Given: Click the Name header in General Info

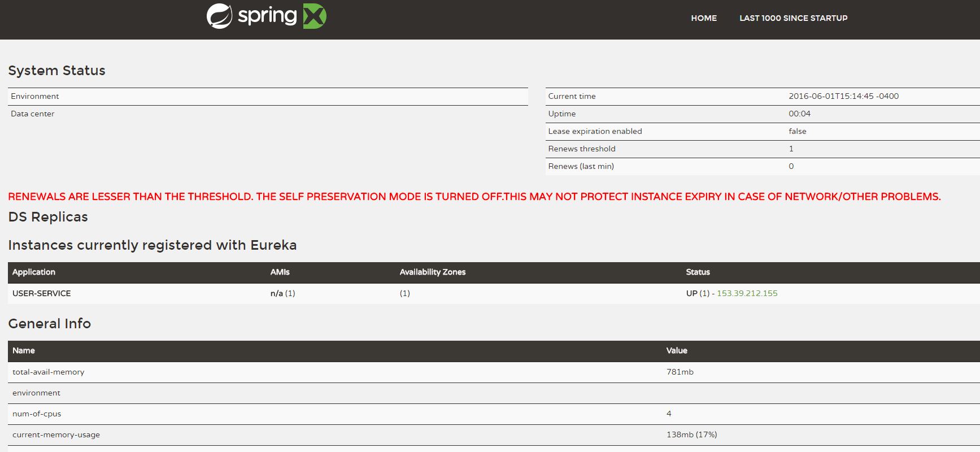Looking at the screenshot, I should [x=24, y=350].
